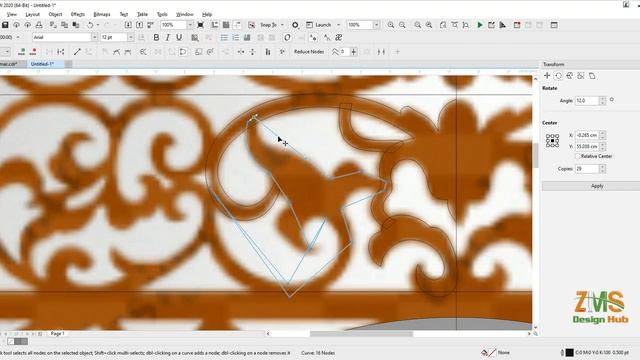The height and width of the screenshot is (360, 640).
Task: Toggle Underline text formatting
Action: click(x=179, y=38)
